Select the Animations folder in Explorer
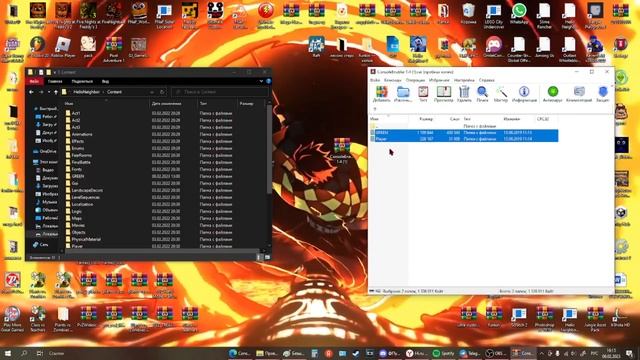The height and width of the screenshot is (360, 640). 82,134
